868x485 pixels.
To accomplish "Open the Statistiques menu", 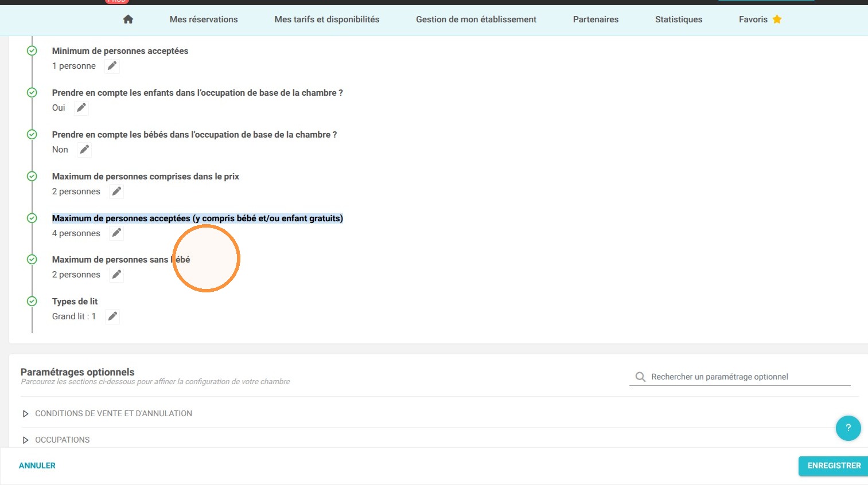I will point(679,19).
